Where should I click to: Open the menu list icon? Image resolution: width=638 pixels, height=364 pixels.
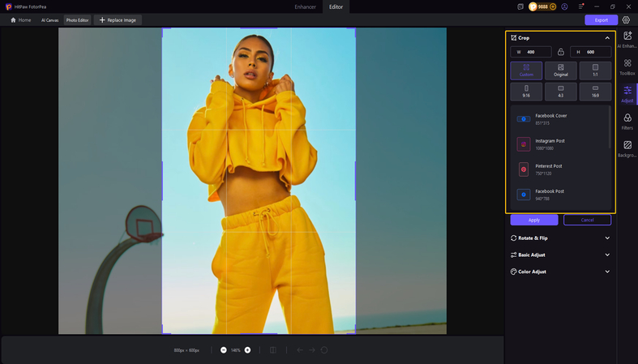click(581, 6)
